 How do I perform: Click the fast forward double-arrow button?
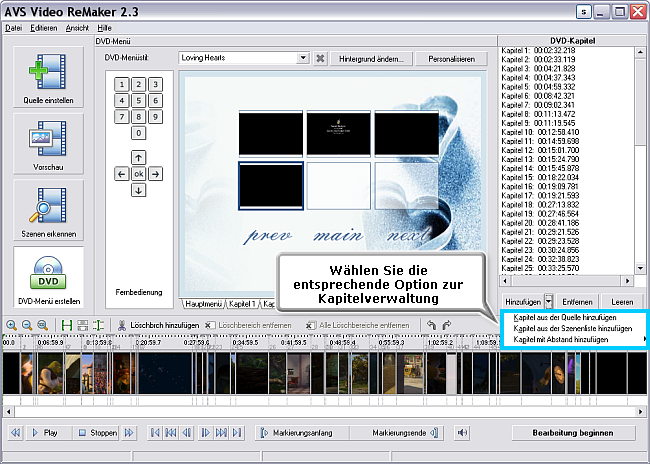point(129,432)
